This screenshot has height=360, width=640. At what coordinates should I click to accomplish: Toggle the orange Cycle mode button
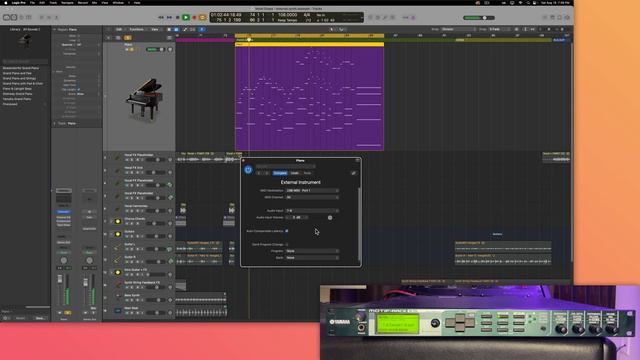[x=202, y=18]
